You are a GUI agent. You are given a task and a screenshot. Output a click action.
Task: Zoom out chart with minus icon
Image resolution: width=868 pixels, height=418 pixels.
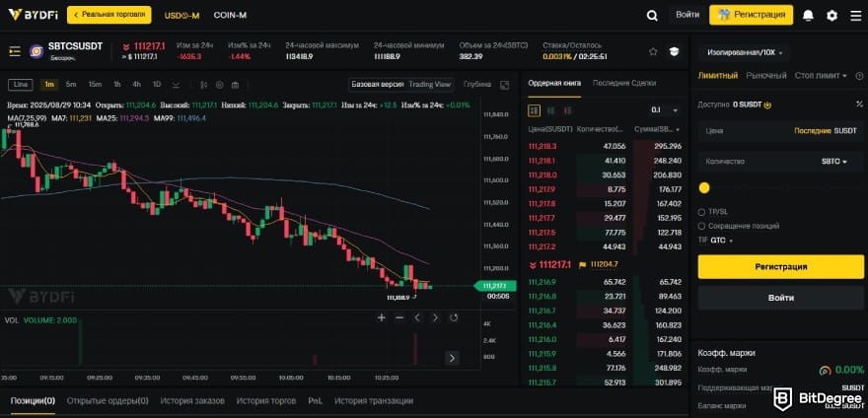(x=399, y=317)
